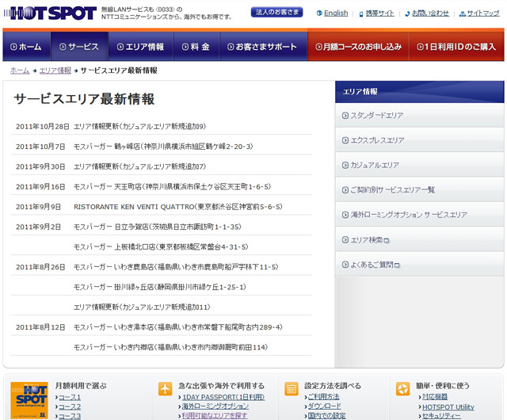Viewport: 507px width, 420px height.
Task: Open the エリア情報 navigation tab
Action: (x=141, y=47)
